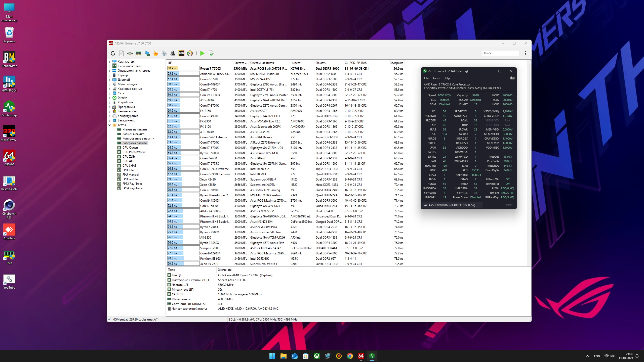
Task: Click the Поиск search field
Action: (x=500, y=53)
